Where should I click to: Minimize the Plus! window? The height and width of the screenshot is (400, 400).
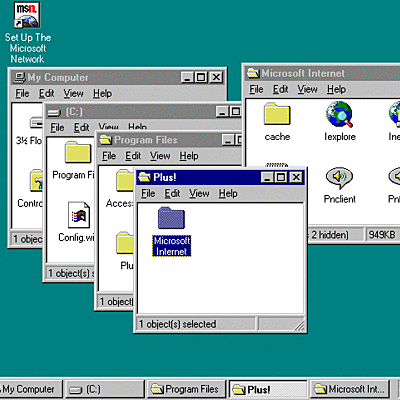267,177
